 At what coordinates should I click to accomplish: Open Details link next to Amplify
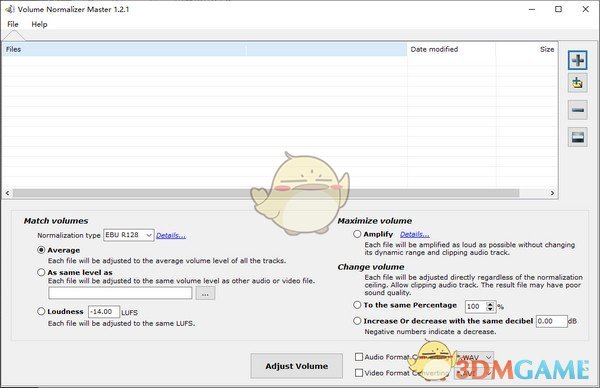[x=415, y=234]
